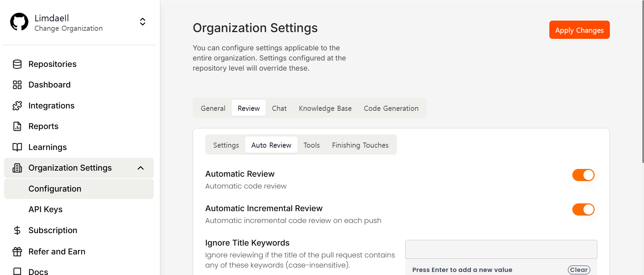Select the Tools sub-tab
The width and height of the screenshot is (644, 275).
[x=311, y=145]
